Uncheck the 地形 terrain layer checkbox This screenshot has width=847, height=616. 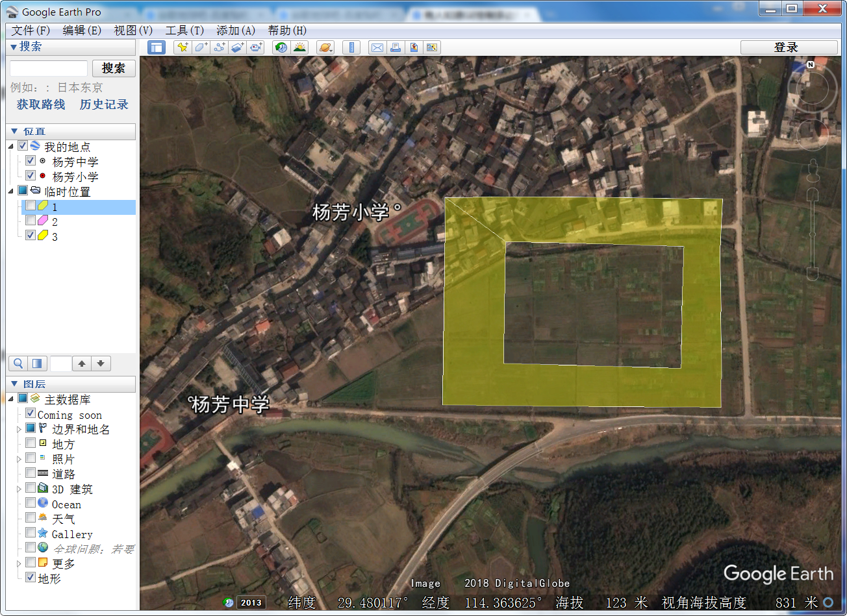31,578
